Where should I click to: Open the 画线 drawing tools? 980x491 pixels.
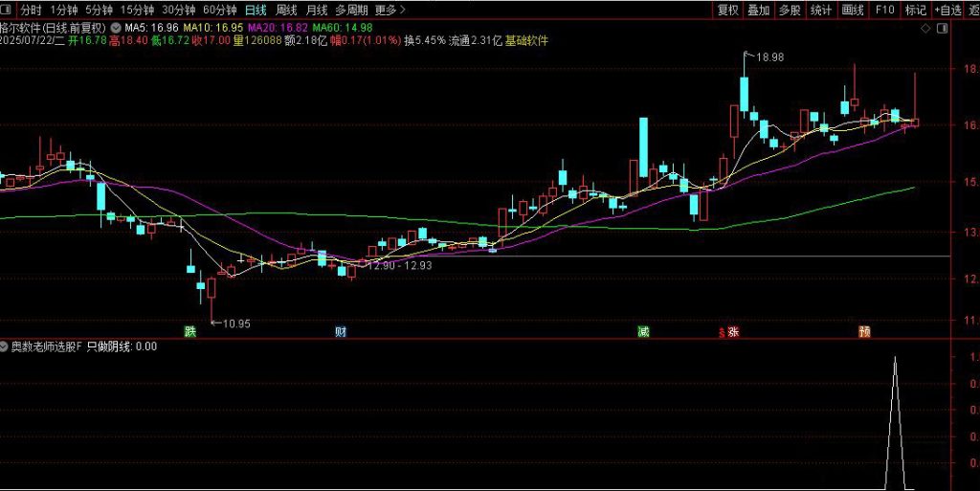click(x=852, y=10)
